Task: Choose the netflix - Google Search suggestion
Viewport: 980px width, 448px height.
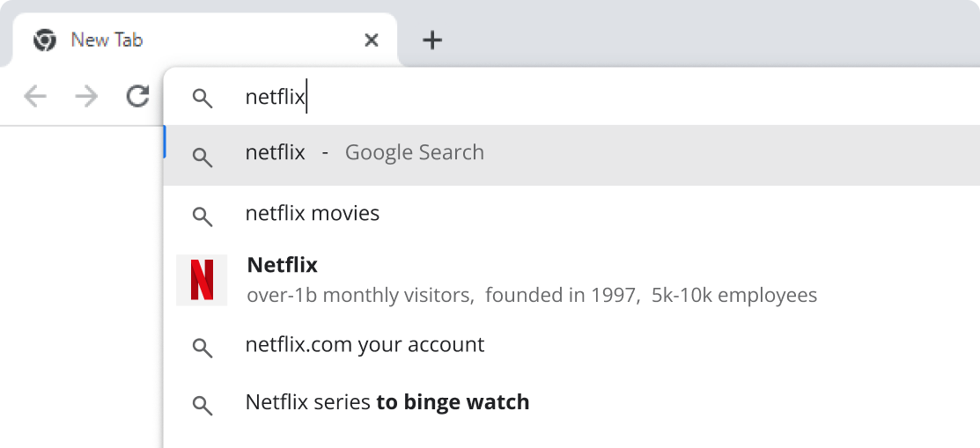Action: pyautogui.click(x=571, y=155)
